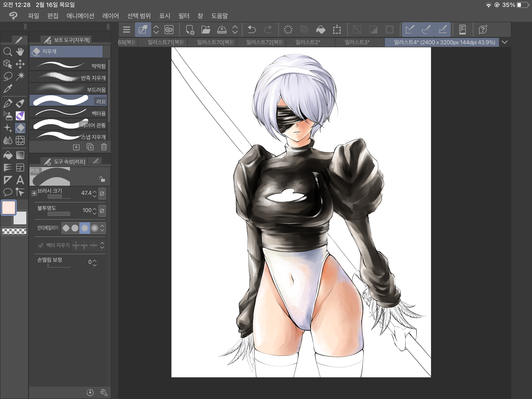Open the Clip Studio spiral icon
Screen dimensions: 532x399
click(x=169, y=30)
